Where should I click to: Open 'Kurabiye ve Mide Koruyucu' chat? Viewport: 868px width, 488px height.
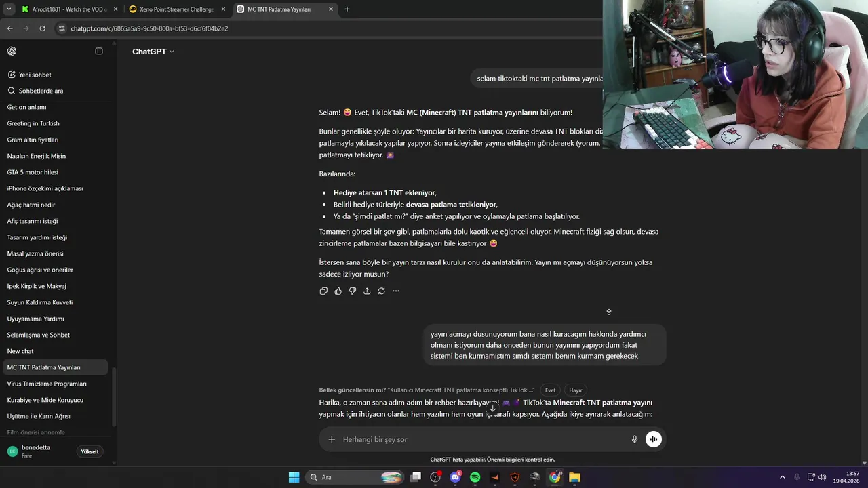pos(56,400)
